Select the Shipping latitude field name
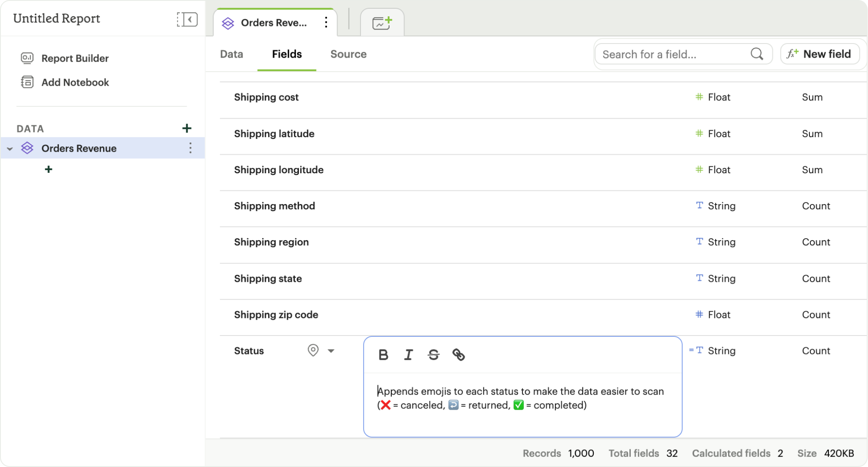The width and height of the screenshot is (868, 467). pyautogui.click(x=274, y=134)
